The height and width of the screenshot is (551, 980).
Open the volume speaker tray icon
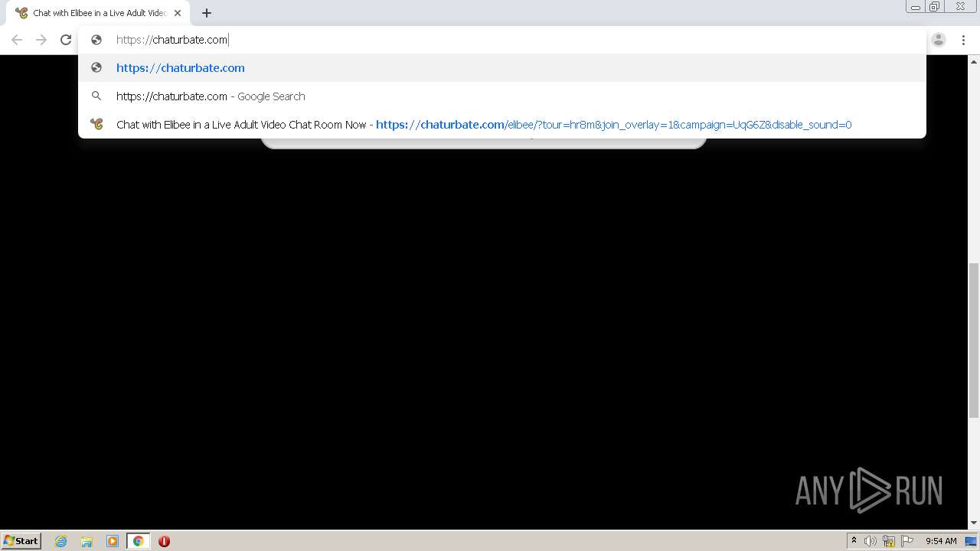point(871,541)
